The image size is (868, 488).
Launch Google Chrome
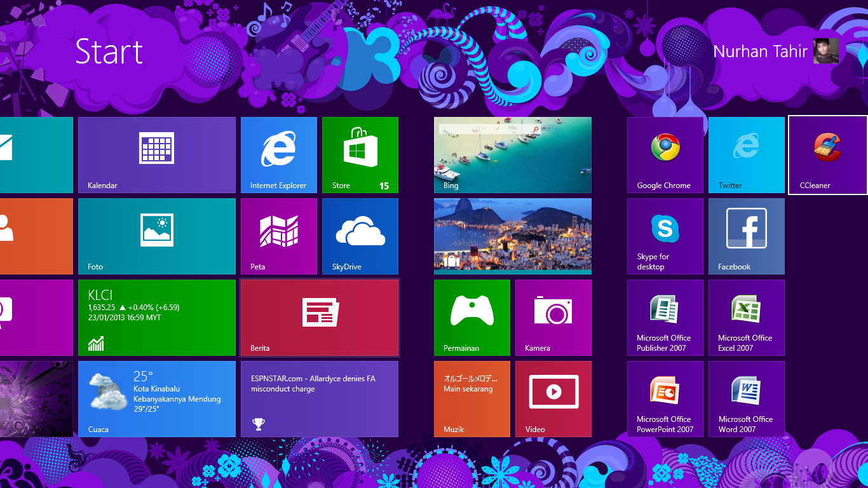click(665, 155)
